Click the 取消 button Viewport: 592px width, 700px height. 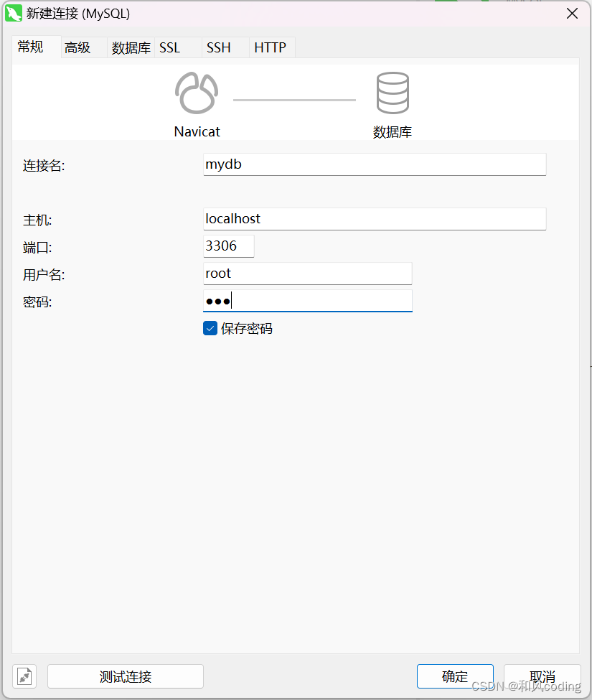click(542, 676)
